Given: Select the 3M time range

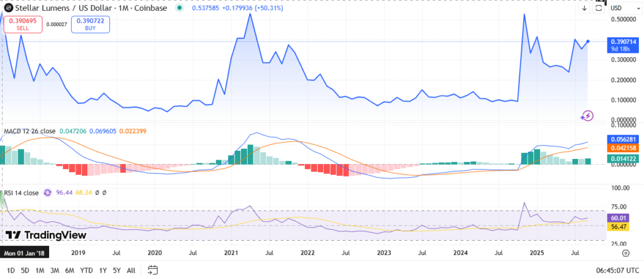Looking at the screenshot, I should point(55,270).
